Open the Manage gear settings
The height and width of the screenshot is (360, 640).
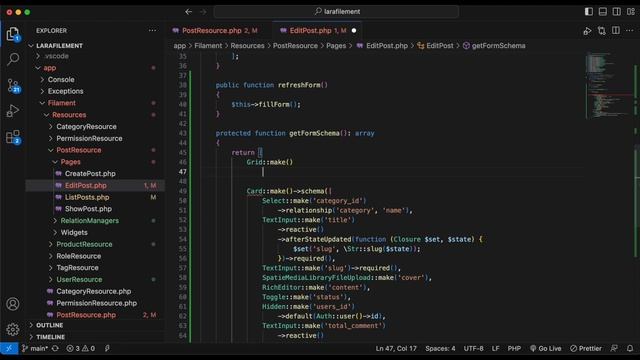[x=13, y=329]
